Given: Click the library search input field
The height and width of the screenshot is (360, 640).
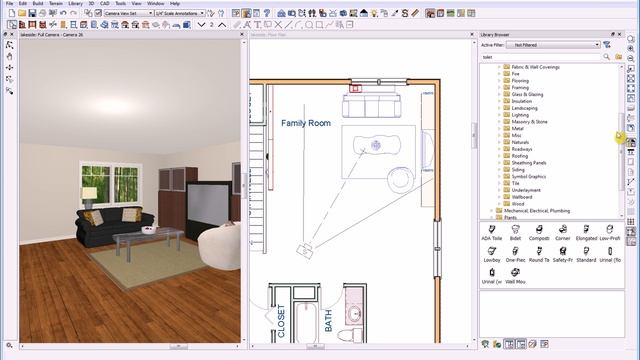Looking at the screenshot, I should (540, 57).
